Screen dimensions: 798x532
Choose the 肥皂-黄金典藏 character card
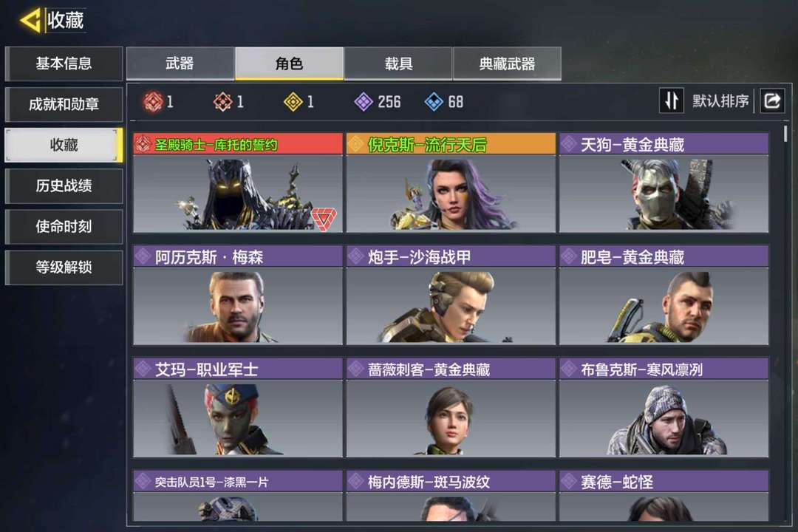coord(664,296)
